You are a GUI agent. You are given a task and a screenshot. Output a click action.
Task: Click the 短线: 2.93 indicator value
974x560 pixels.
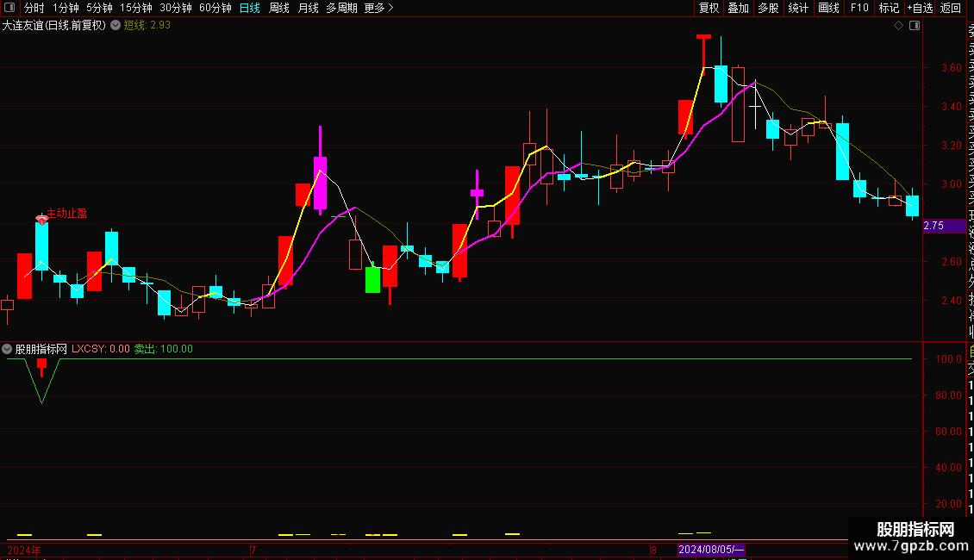pos(147,26)
